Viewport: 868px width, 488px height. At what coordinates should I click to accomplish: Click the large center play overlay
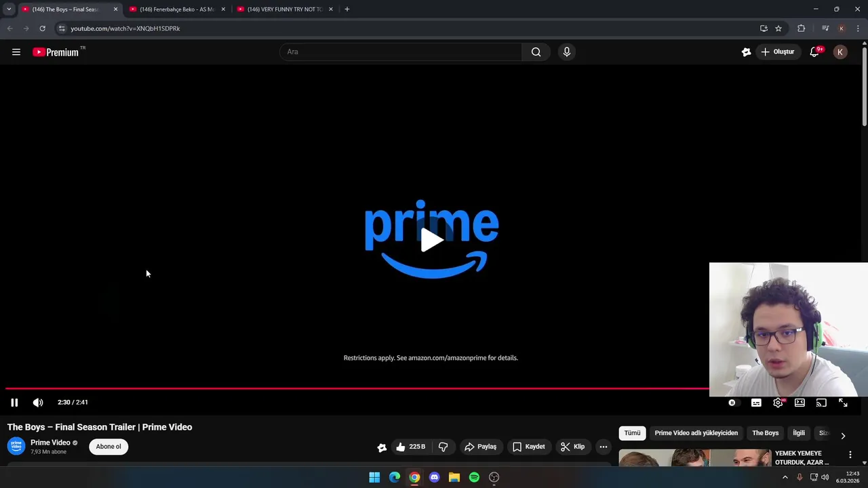[432, 239]
